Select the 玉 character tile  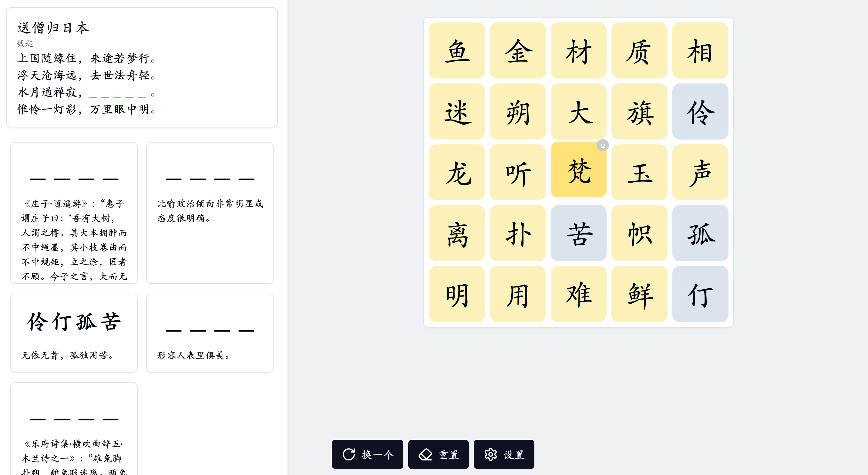tap(639, 172)
